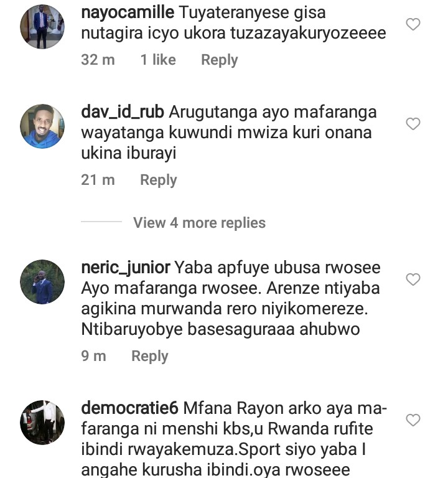Reply to nayocamille's comment
This screenshot has height=478, width=448.
pyautogui.click(x=220, y=60)
